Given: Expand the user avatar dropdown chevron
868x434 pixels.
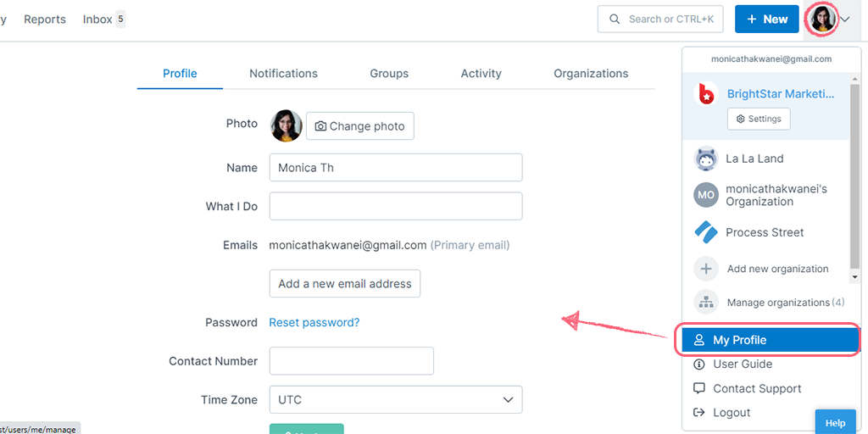Looking at the screenshot, I should click(x=845, y=19).
